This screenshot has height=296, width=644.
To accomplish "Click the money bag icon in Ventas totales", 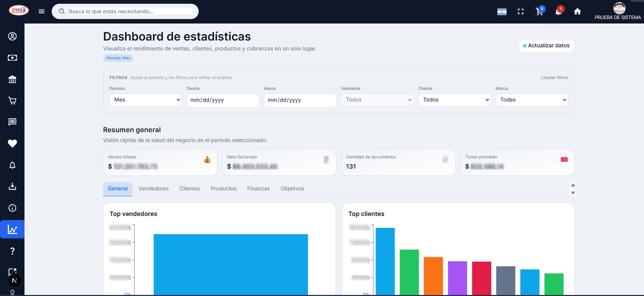I will coord(207,159).
